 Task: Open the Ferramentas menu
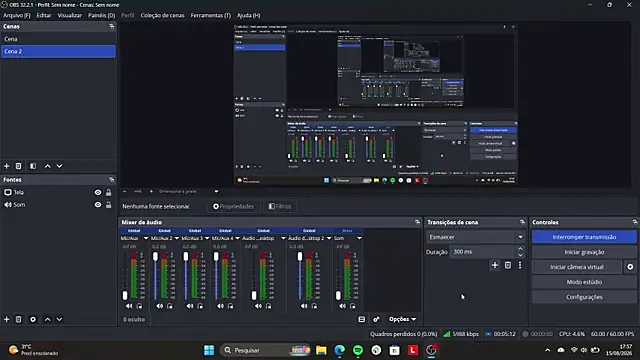[x=211, y=15]
